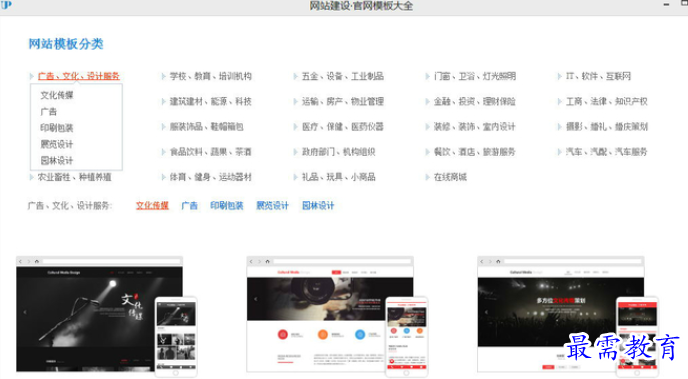
Task: Click the arrow before IT、软件、互联网
Action: [560, 76]
